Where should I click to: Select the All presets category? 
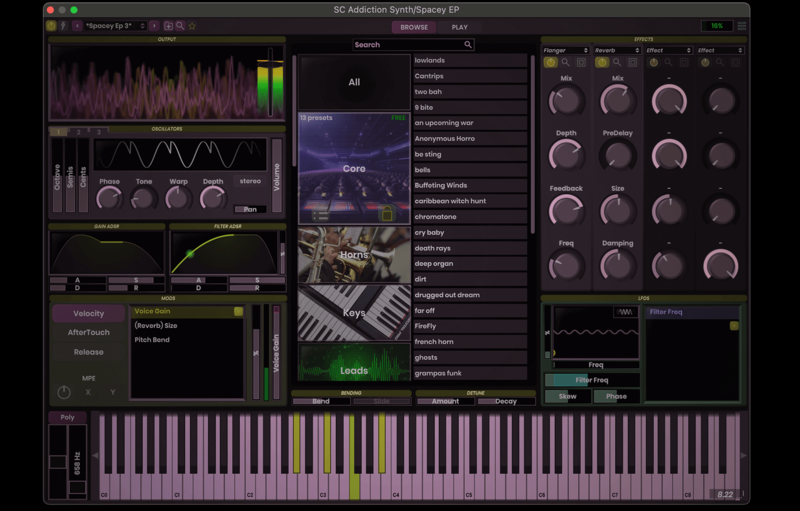(354, 82)
